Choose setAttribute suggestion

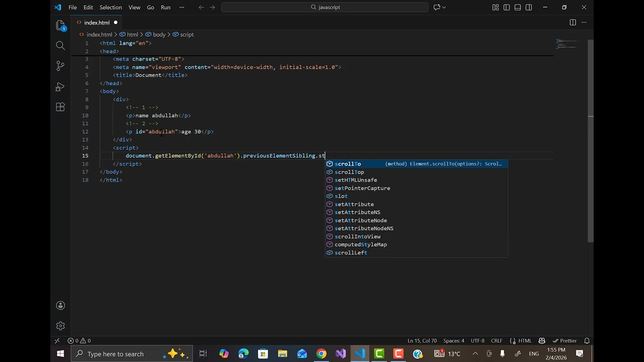pyautogui.click(x=416, y=204)
